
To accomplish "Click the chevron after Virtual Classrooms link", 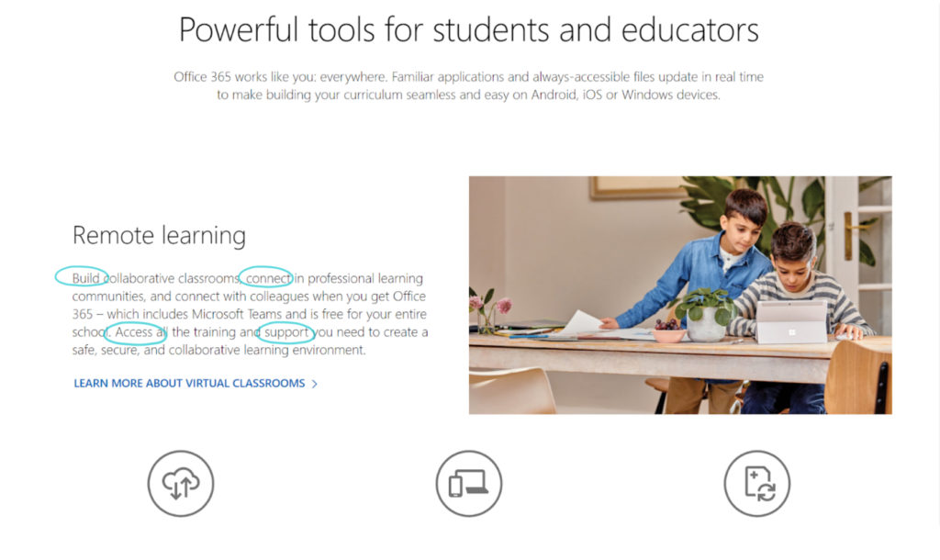I will click(x=315, y=384).
